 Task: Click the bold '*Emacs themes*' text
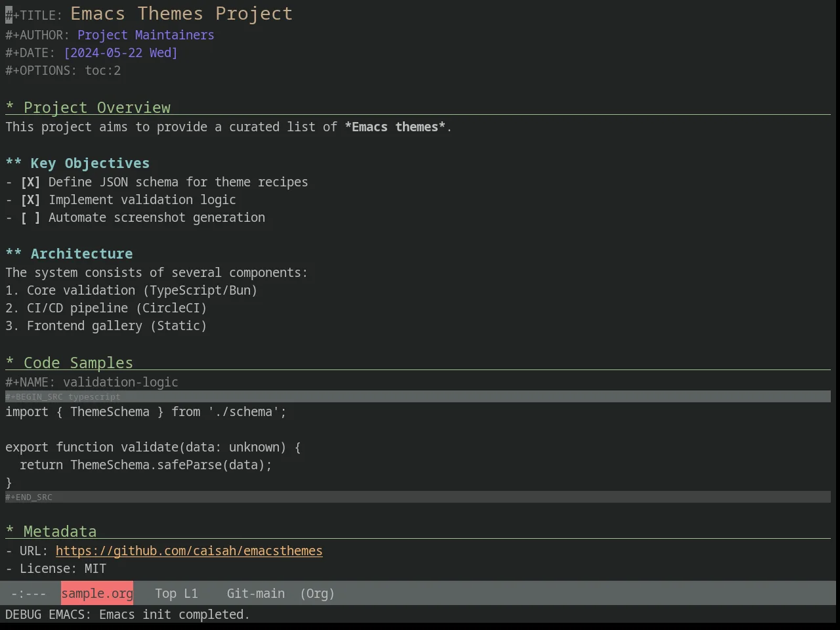395,127
